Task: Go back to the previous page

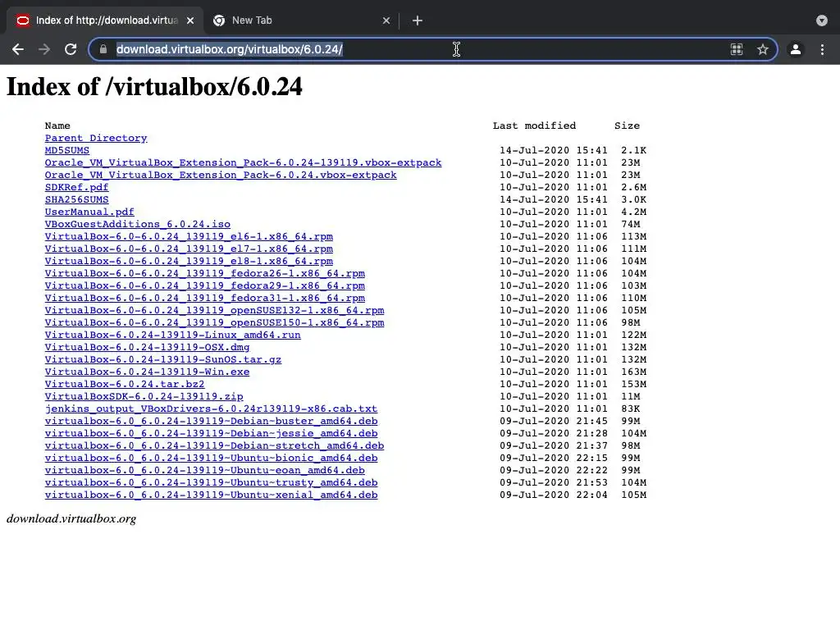Action: coord(18,49)
